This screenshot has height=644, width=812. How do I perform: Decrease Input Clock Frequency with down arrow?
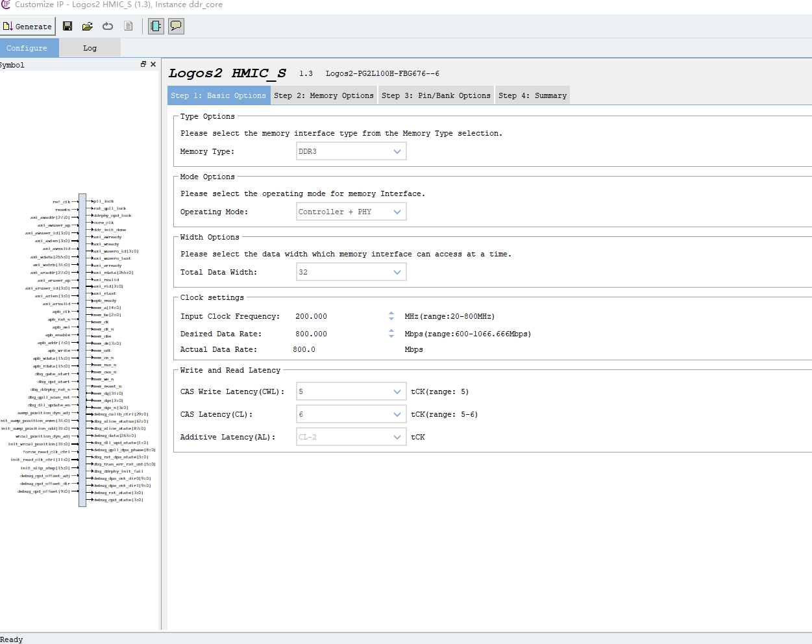pos(391,319)
